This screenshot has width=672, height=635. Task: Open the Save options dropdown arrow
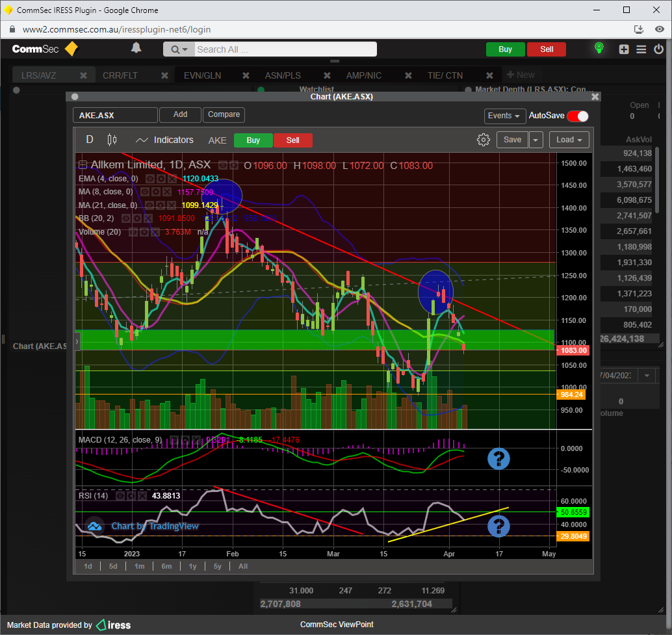[x=536, y=140]
